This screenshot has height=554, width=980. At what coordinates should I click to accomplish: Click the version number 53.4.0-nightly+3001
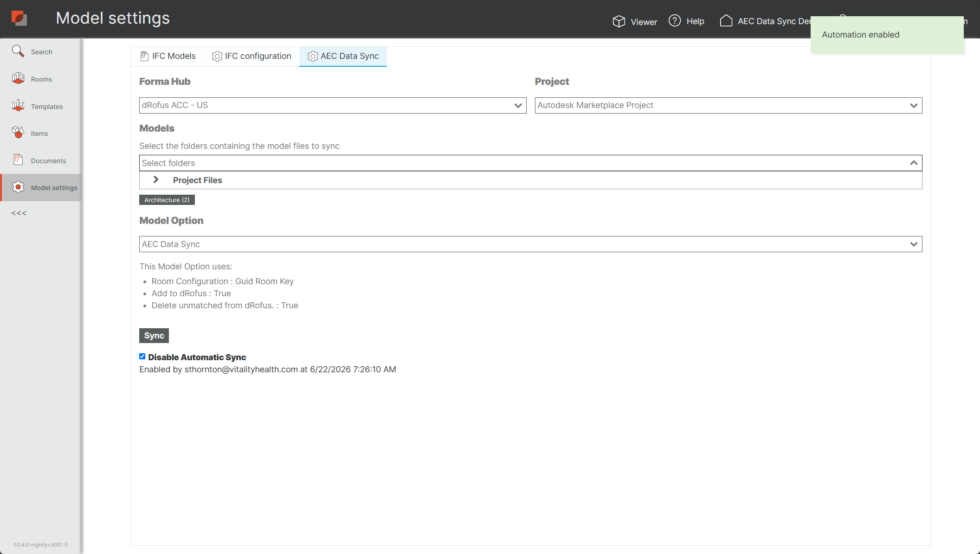41,545
